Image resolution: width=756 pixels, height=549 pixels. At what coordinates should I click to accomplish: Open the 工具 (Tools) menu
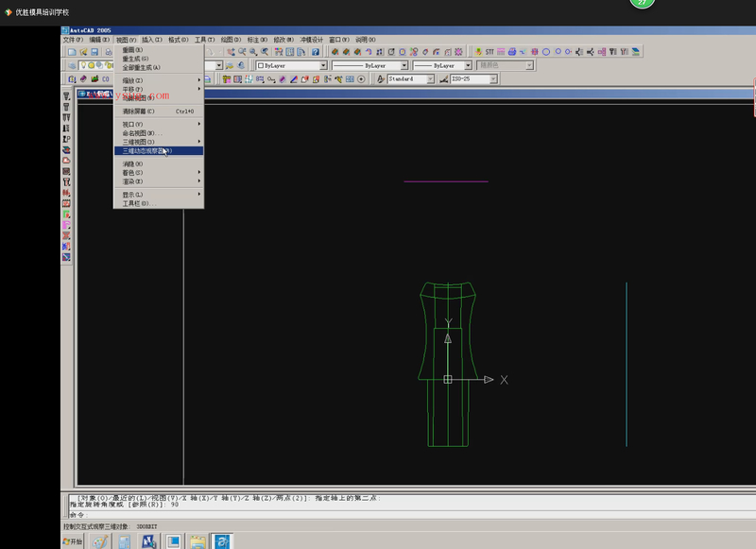[x=205, y=40]
